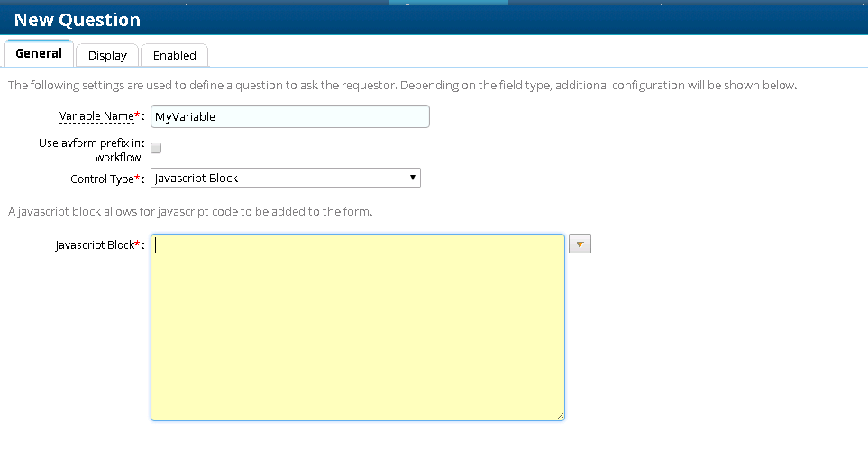Focus the yellow Javascript Block text area
The width and height of the screenshot is (868, 460).
357,327
